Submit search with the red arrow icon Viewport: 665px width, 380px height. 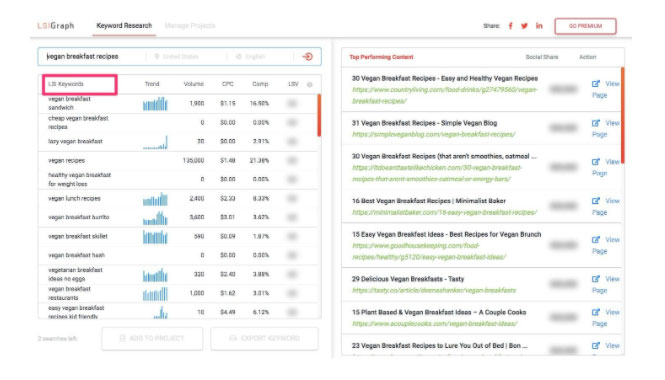pos(307,56)
